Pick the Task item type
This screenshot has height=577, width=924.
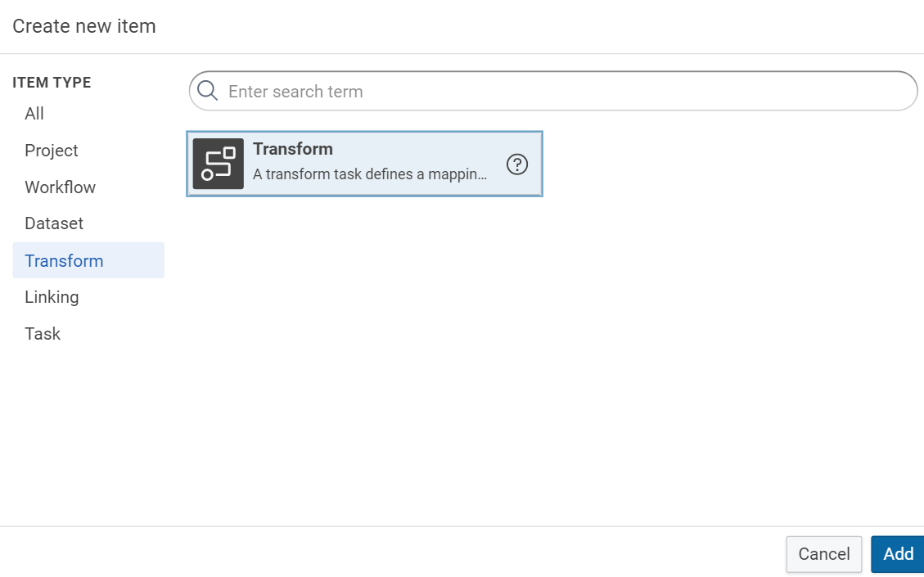[x=43, y=334]
